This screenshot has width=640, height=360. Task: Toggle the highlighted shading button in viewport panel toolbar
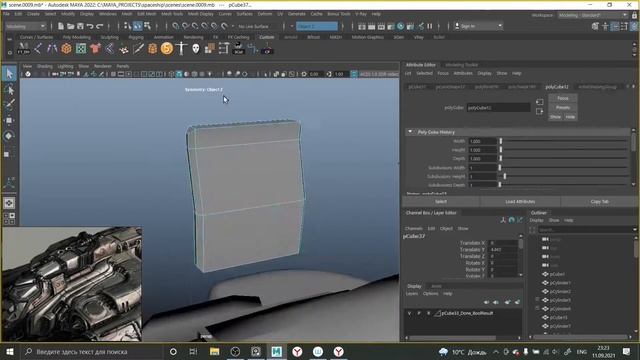[x=179, y=74]
